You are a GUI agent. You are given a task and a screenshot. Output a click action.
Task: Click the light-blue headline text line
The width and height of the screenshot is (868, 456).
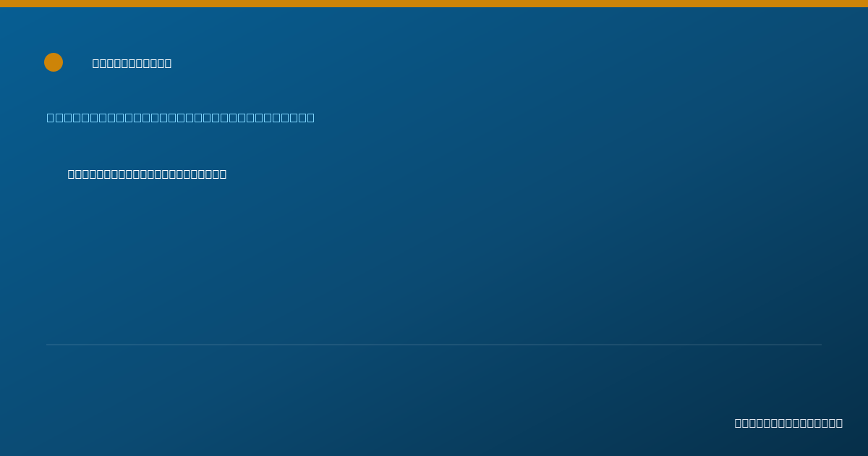[x=181, y=117]
